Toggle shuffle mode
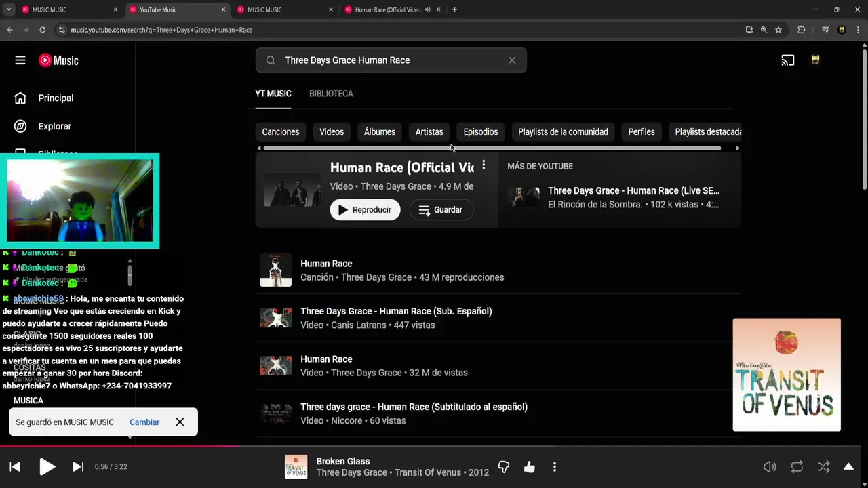868x488 pixels. click(x=823, y=466)
